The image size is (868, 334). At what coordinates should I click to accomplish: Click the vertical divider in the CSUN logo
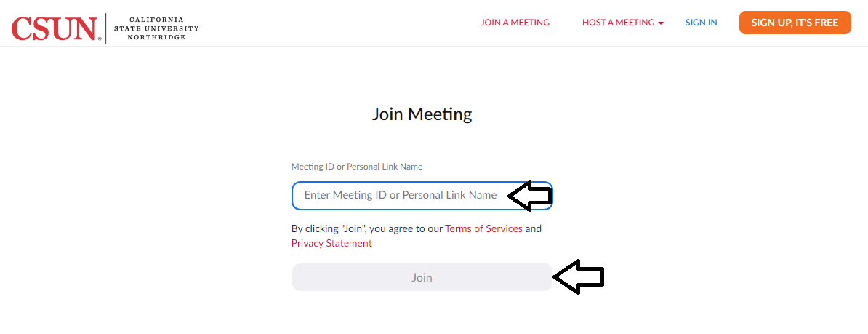coord(105,28)
